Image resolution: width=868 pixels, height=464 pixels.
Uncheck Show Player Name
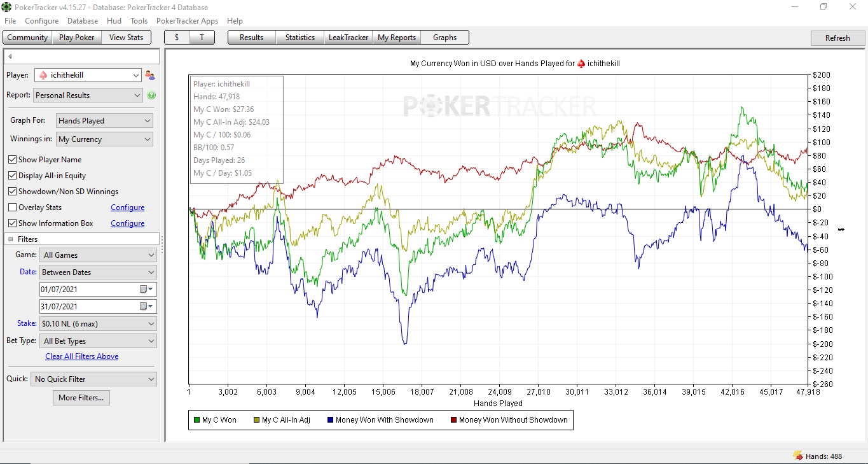13,160
